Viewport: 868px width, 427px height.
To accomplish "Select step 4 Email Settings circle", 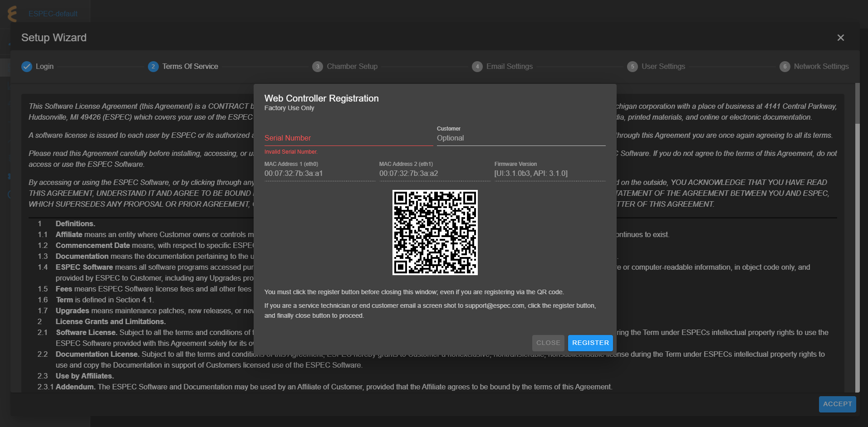I will (x=477, y=67).
